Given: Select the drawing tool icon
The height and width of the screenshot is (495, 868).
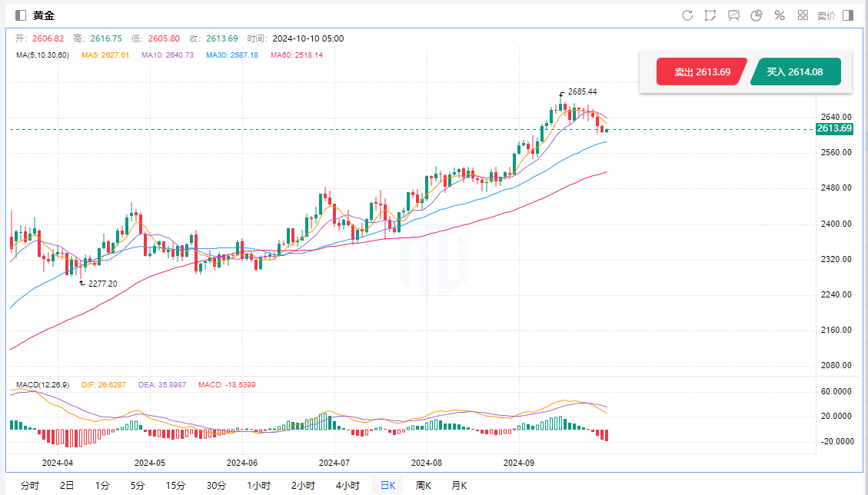Looking at the screenshot, I should pos(710,15).
